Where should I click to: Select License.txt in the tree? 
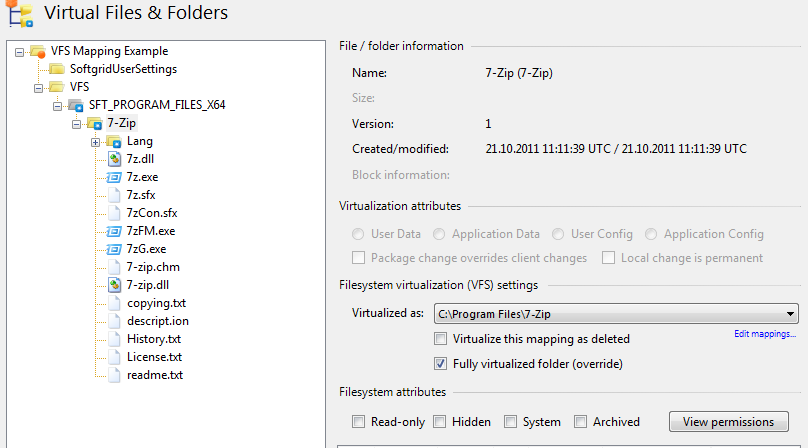154,357
